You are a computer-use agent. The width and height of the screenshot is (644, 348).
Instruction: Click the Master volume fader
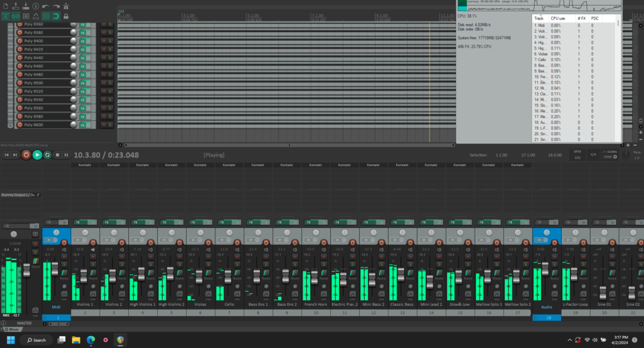(26, 270)
